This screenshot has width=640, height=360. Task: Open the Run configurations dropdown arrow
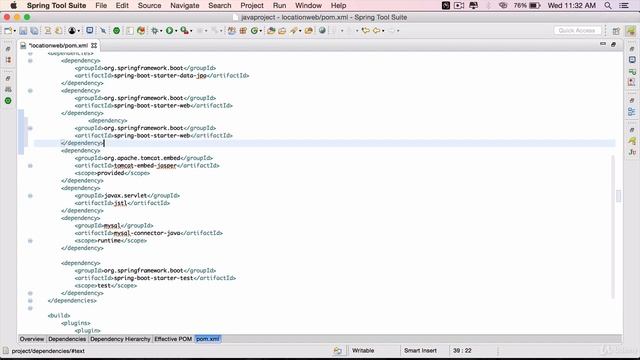tap(176, 31)
